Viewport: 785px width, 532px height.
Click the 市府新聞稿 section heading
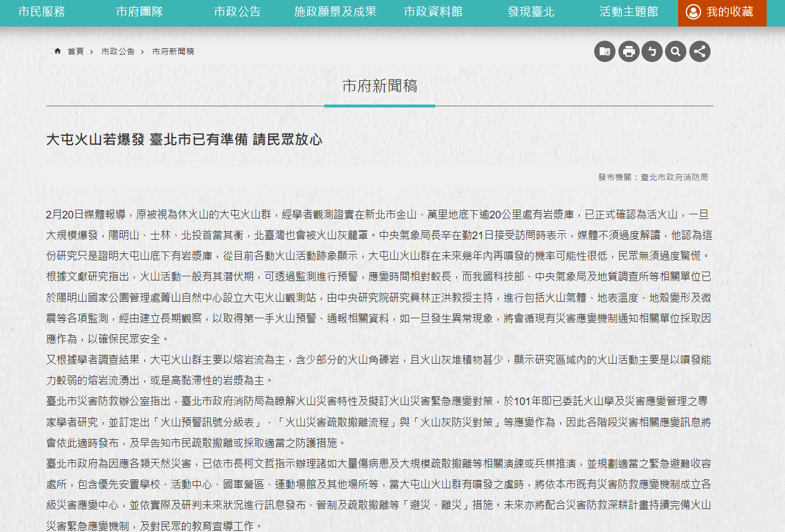[x=380, y=86]
